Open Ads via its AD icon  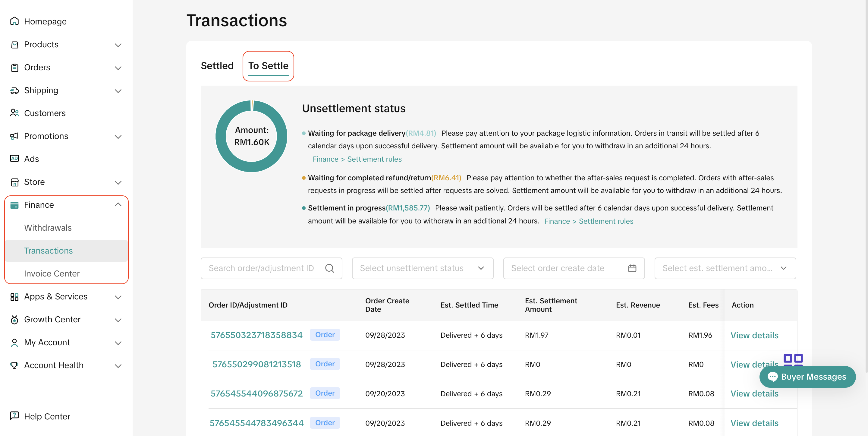(14, 159)
